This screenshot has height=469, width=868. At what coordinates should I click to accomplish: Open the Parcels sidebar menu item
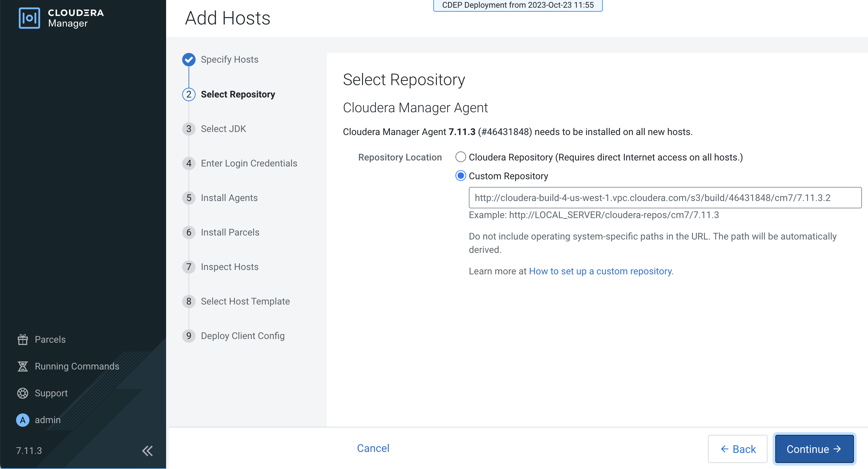click(x=50, y=340)
